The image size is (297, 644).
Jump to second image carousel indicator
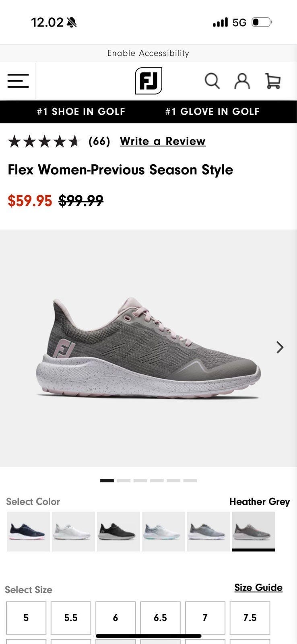[124, 481]
